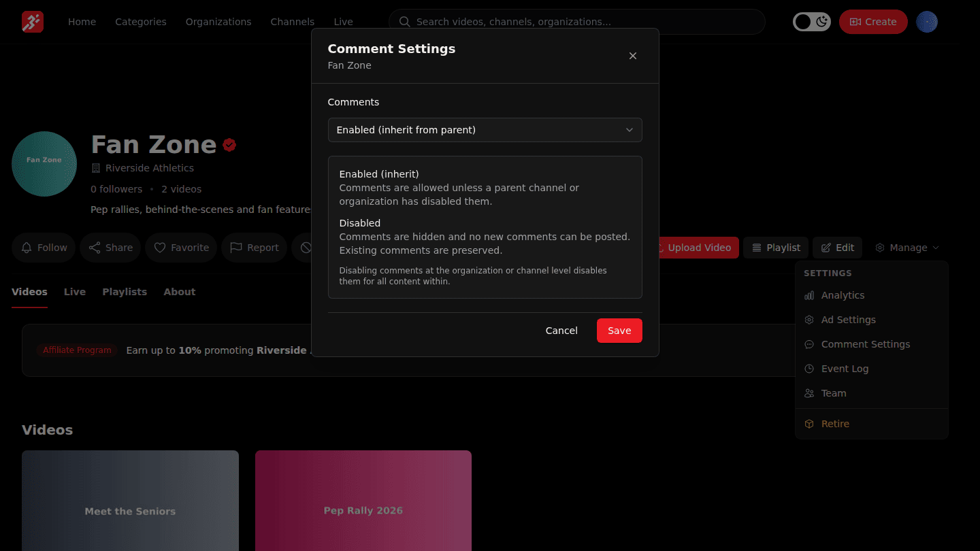Screen dimensions: 980x551
Task: Close the Comment Settings dialog
Action: pos(633,56)
